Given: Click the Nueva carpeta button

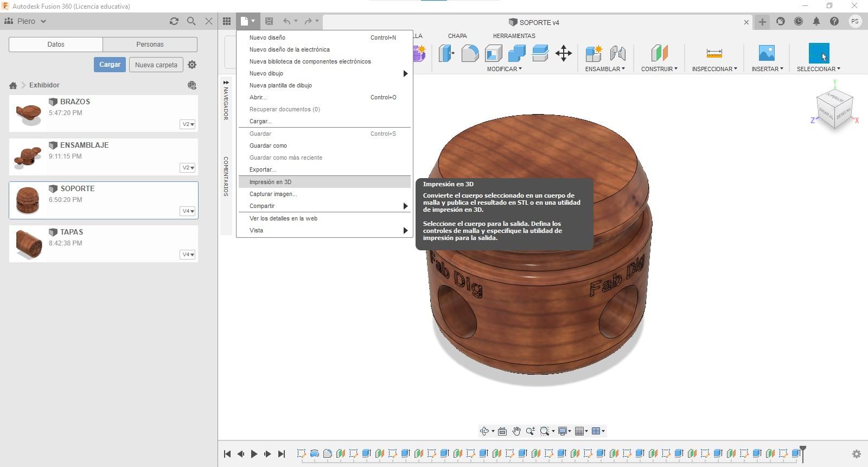Looking at the screenshot, I should coord(156,65).
